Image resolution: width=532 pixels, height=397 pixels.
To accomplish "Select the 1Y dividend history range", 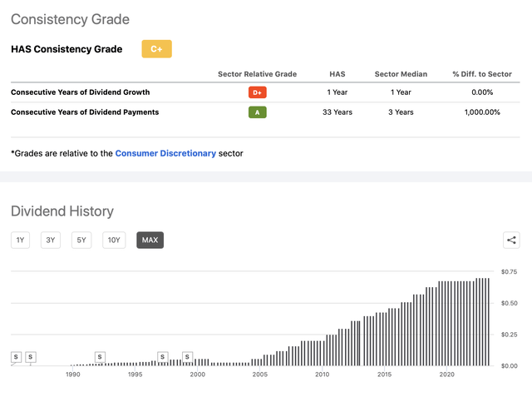I will (x=20, y=240).
